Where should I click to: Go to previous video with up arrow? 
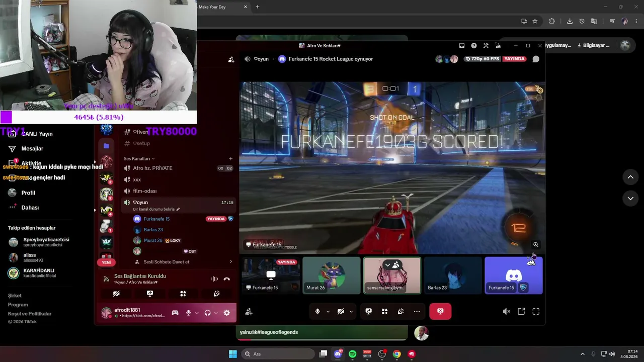[630, 177]
